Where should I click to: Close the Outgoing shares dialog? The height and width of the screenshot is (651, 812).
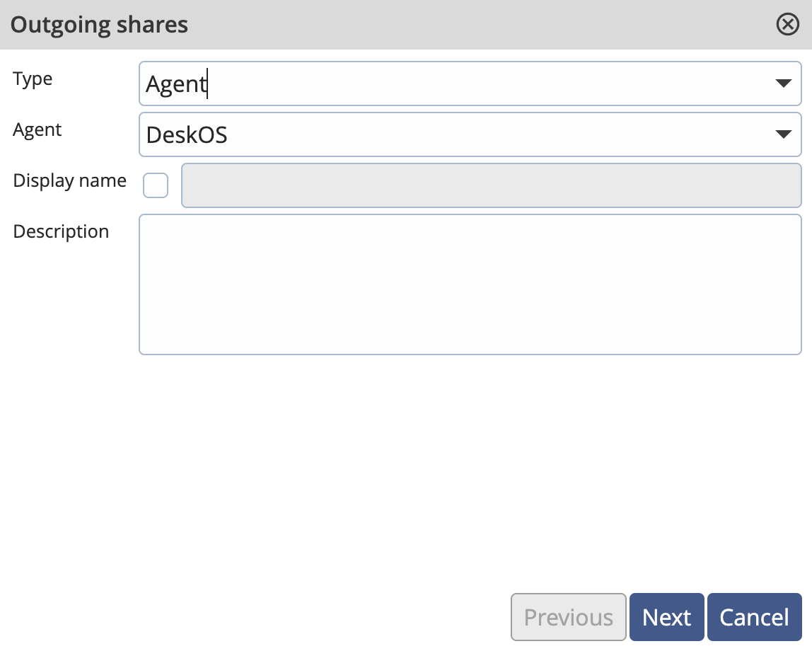(787, 24)
